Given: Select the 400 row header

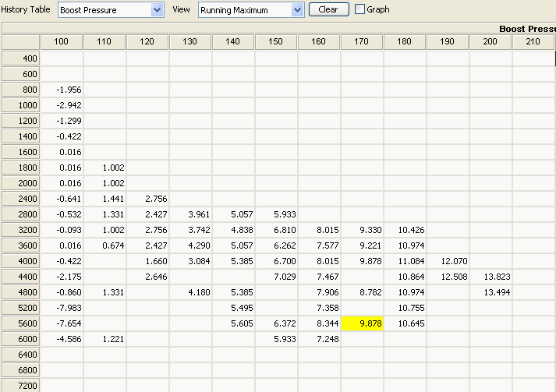Looking at the screenshot, I should coord(21,58).
